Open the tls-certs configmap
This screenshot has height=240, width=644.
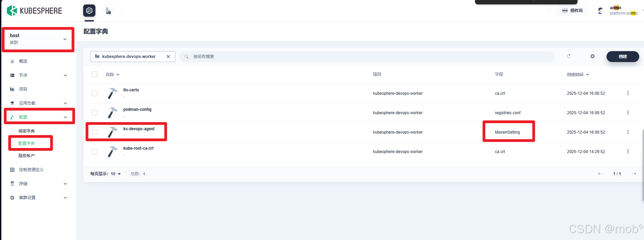(131, 90)
